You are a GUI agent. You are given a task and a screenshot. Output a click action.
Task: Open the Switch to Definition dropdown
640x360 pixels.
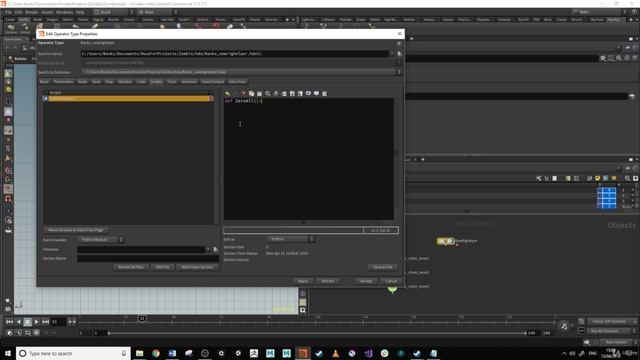coord(241,72)
